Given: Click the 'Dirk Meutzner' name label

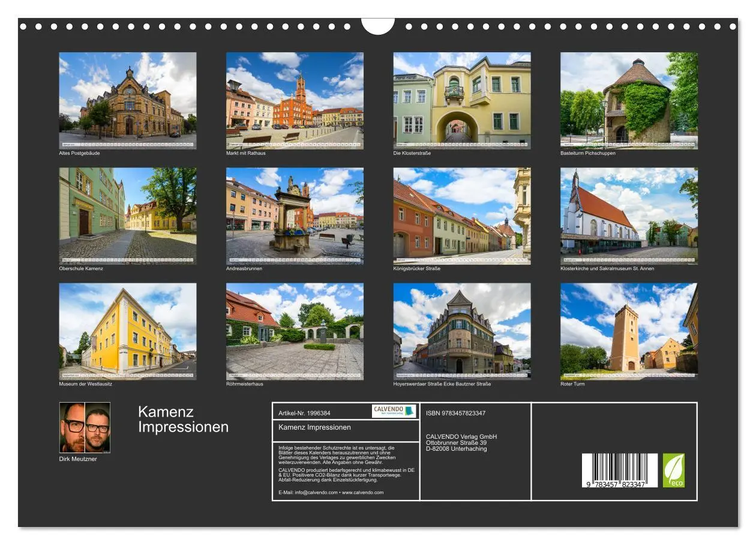Looking at the screenshot, I should pos(78,459).
